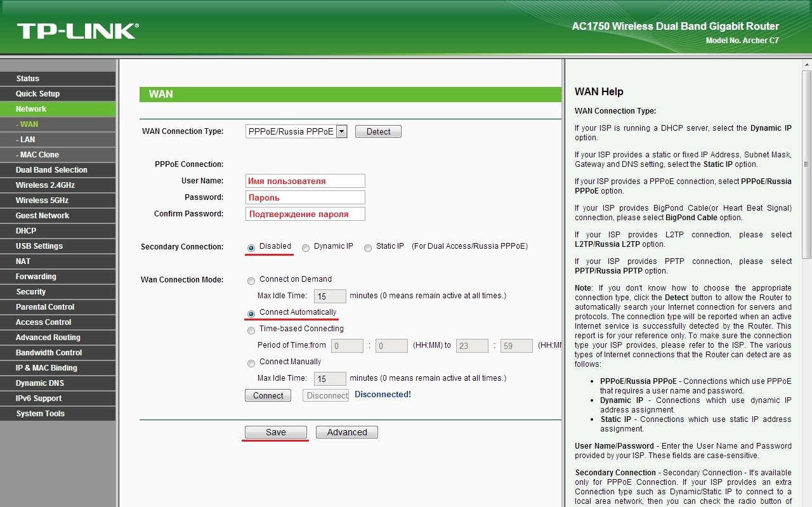Open Wireless 2.4GHz settings menu

tap(45, 185)
